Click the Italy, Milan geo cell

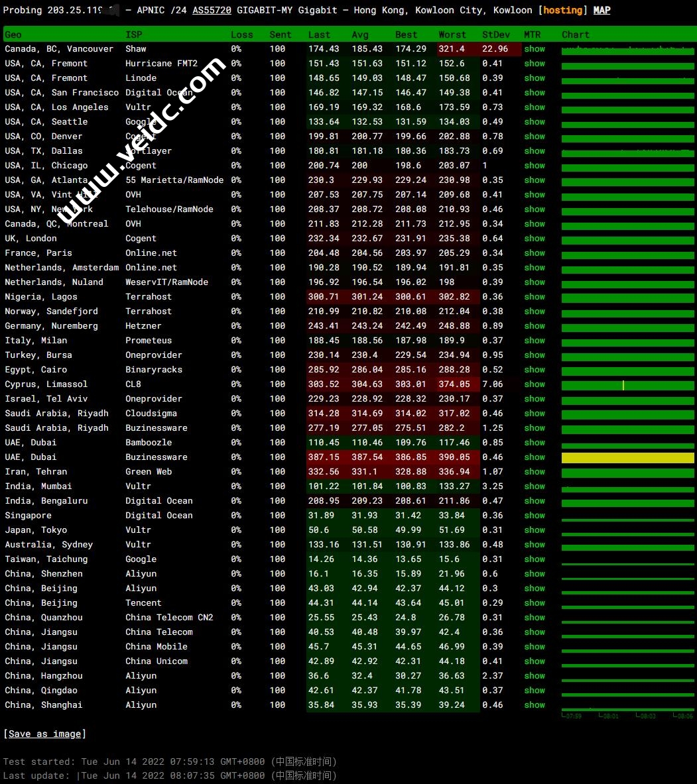point(36,341)
